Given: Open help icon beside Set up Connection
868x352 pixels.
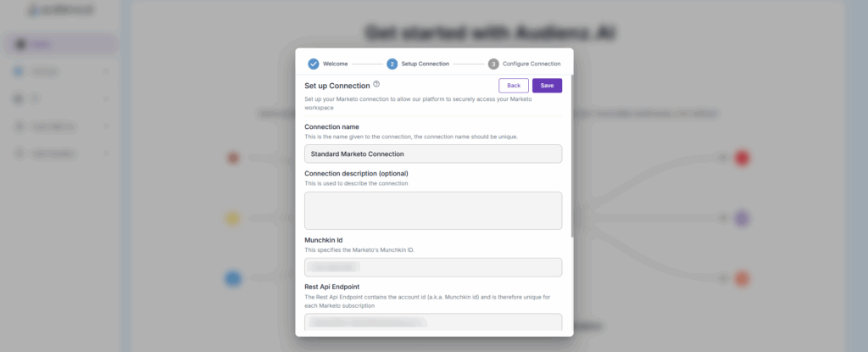Looking at the screenshot, I should (376, 85).
